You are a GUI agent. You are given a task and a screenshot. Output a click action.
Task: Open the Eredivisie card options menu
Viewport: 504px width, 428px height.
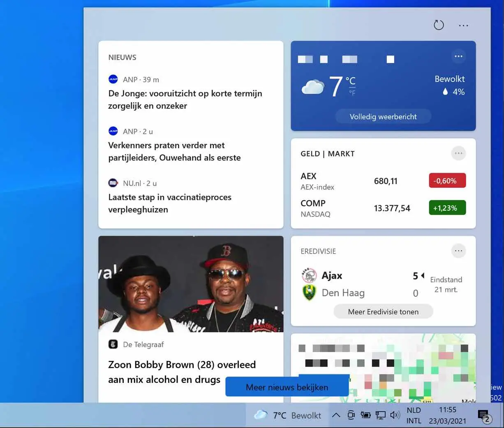[x=458, y=251]
